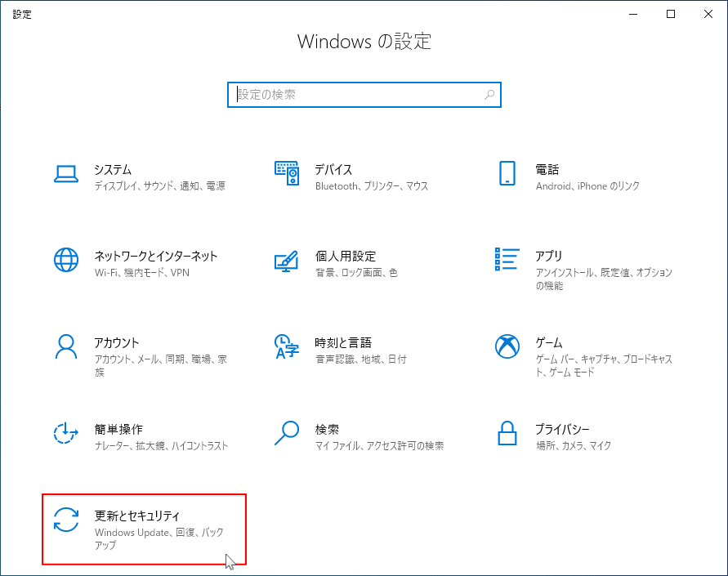Select the ゲーム heading
Image resolution: width=728 pixels, height=576 pixels.
[549, 343]
